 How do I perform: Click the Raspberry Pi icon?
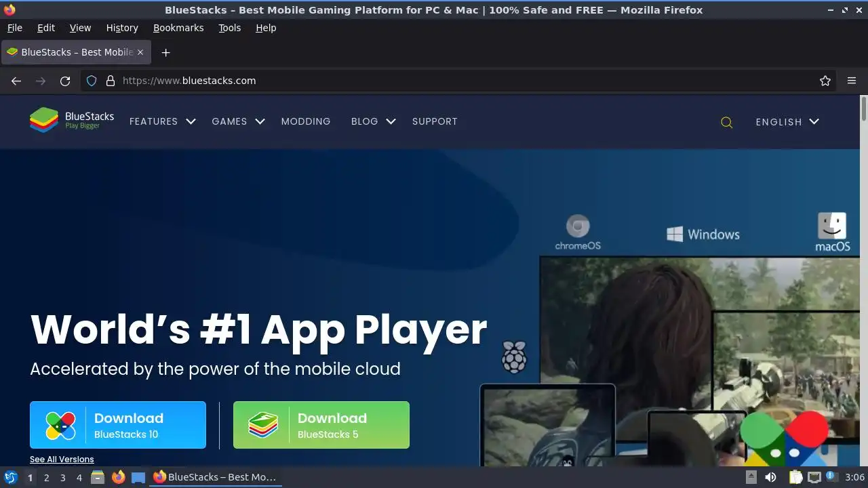click(x=514, y=357)
